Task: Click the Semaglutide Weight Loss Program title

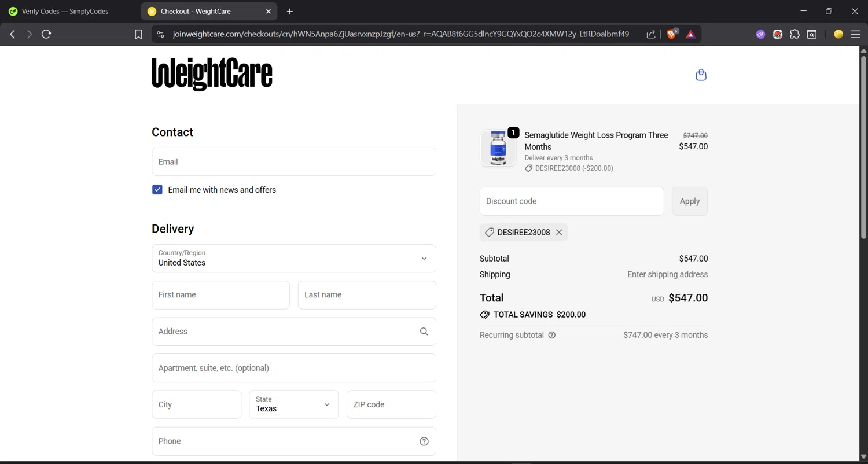Action: click(x=596, y=141)
